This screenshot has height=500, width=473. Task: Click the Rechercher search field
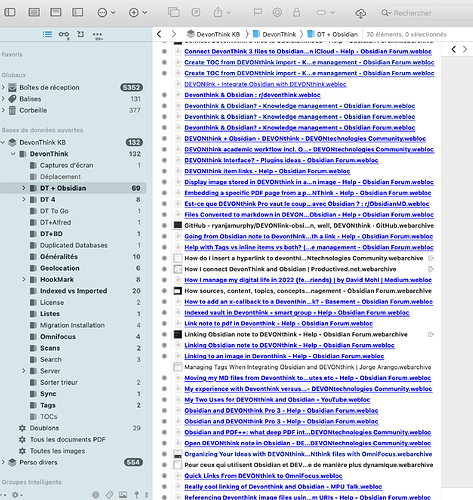[x=426, y=13]
